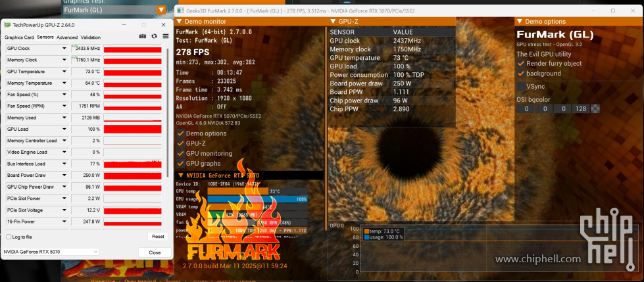Click the GPU Load red history graph
Viewport: 644px width, 282px height.
pos(132,129)
